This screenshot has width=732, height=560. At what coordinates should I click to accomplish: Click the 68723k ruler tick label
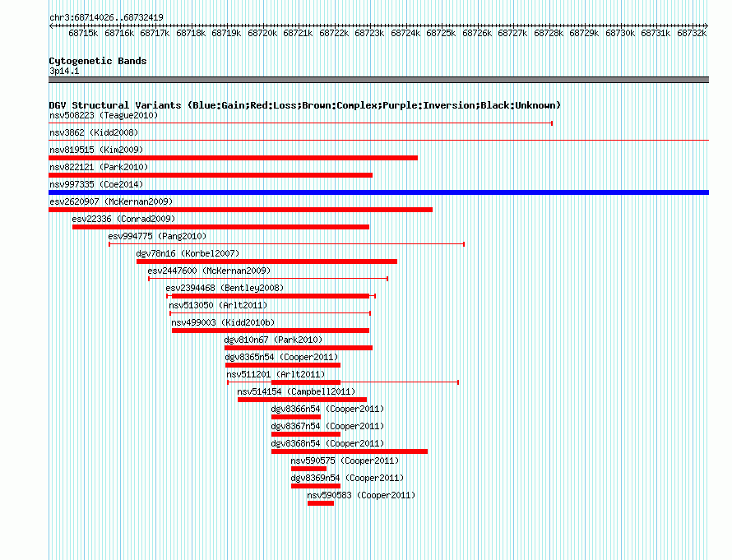369,33
